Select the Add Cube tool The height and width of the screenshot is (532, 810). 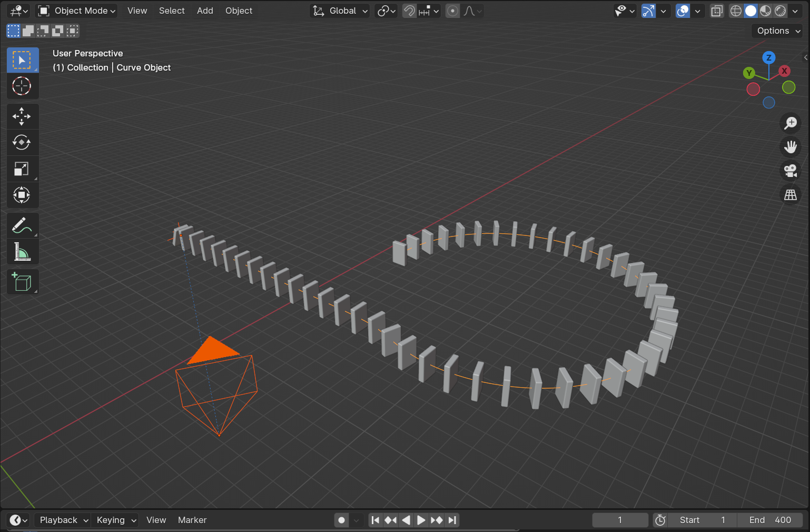(22, 282)
